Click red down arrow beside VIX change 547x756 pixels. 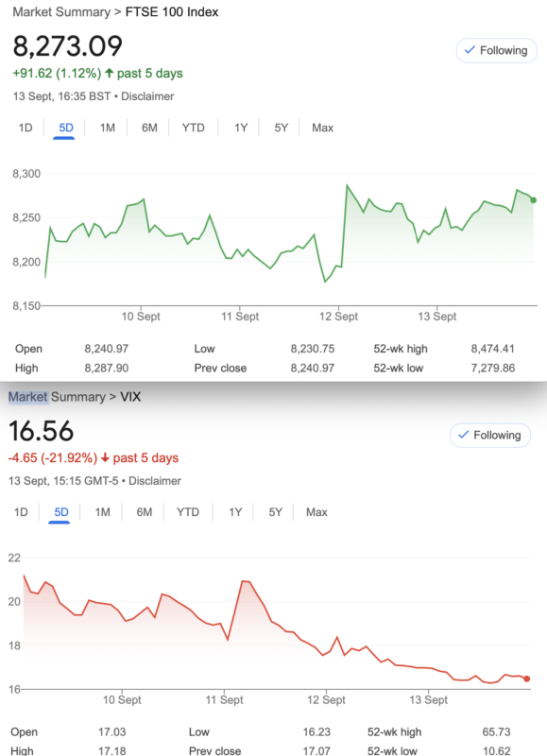coord(105,458)
